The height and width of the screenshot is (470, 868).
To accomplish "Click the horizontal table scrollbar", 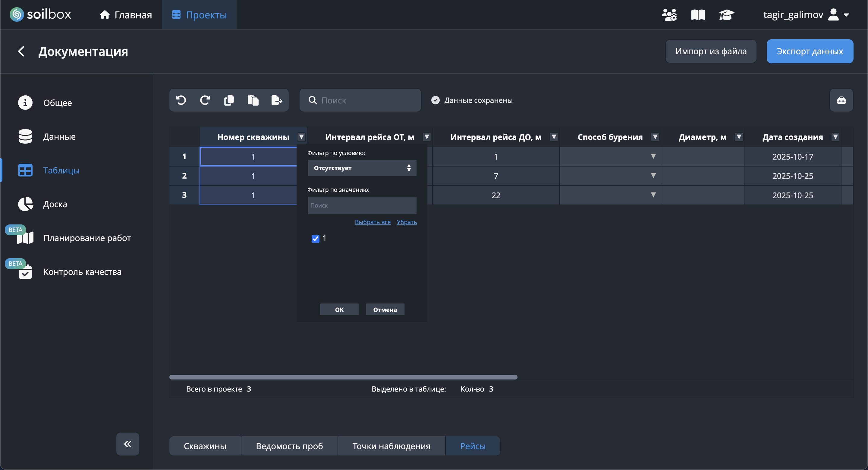I will pyautogui.click(x=343, y=377).
